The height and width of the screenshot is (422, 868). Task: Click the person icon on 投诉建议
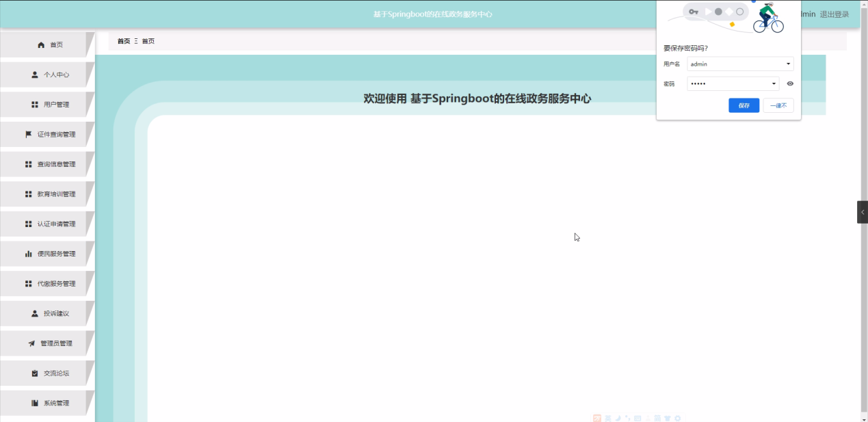point(34,313)
